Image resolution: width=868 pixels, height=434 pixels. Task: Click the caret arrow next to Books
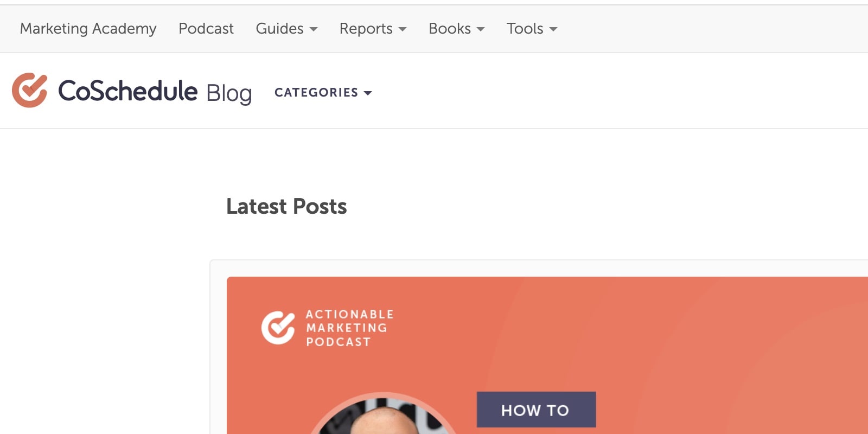481,29
